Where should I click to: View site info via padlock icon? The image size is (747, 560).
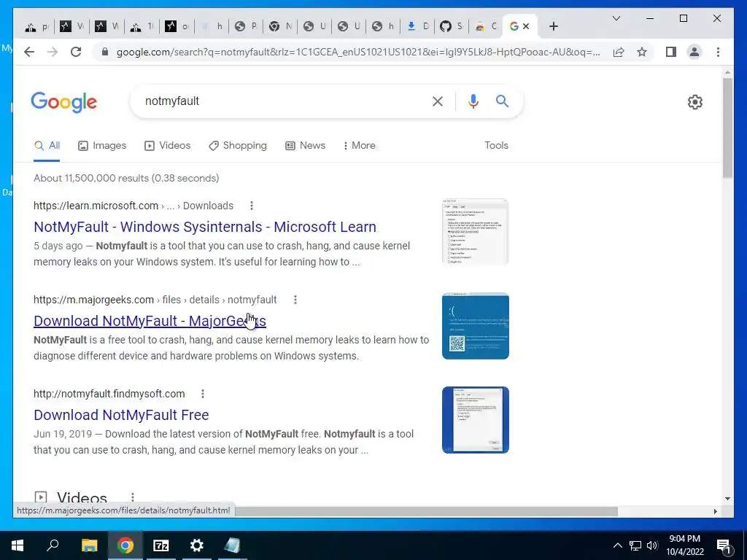pyautogui.click(x=105, y=52)
